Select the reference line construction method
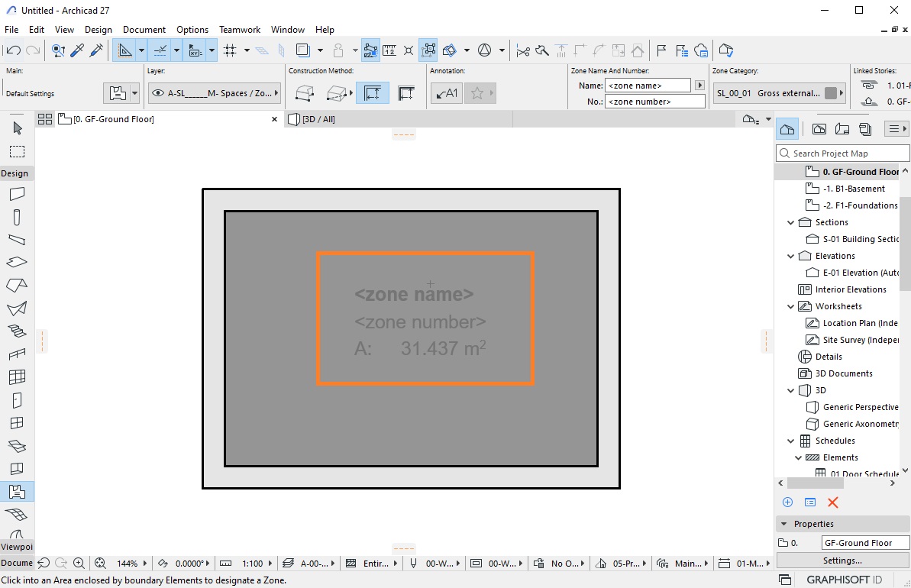This screenshot has height=588, width=911. [x=406, y=93]
